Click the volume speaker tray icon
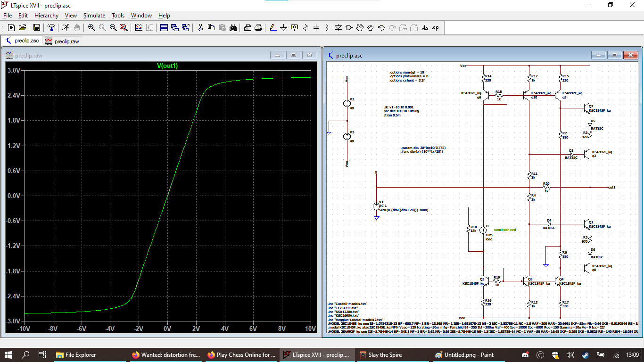Screen dimensions: 644x362 [x=570, y=355]
